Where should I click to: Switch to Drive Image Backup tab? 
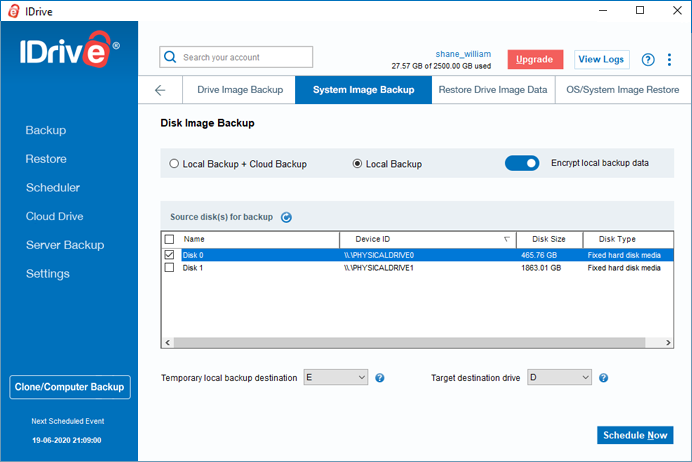240,90
